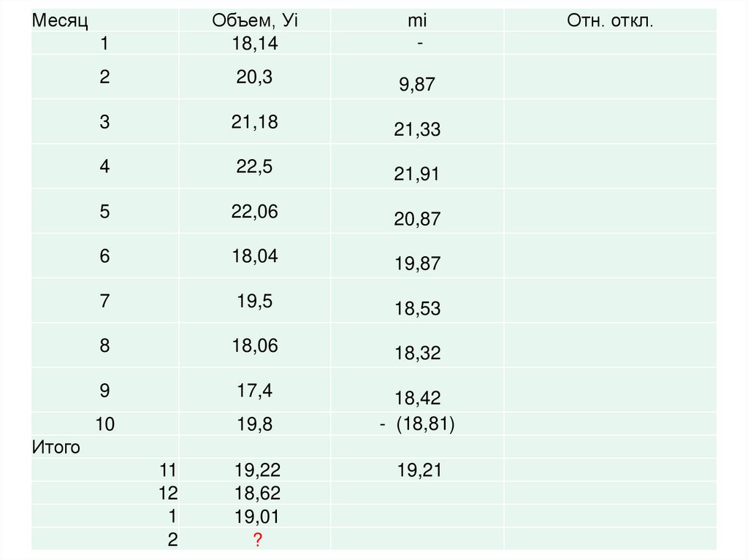Screen dimensions: 748x560
Task: Click the 'mi' column header
Action: coord(417,20)
